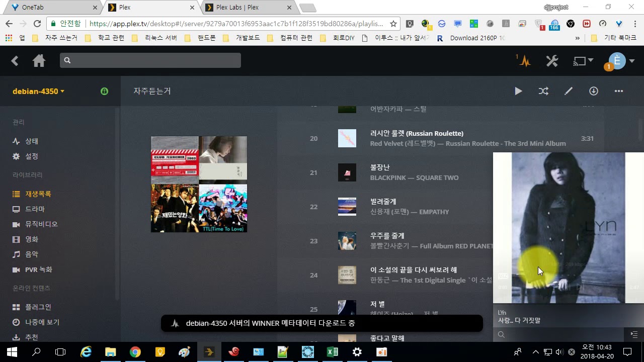Click the mini player search magnifier icon
The width and height of the screenshot is (644, 362).
coord(501,334)
